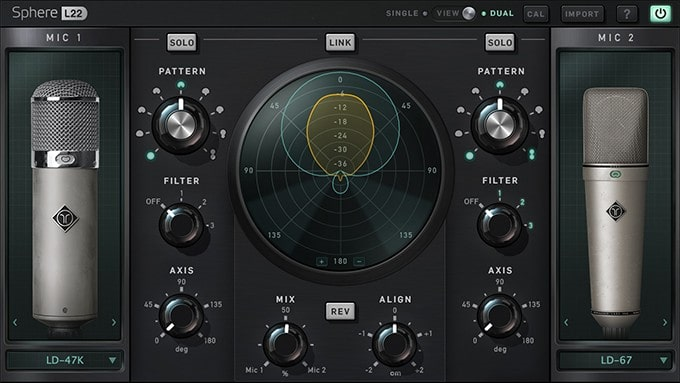
Task: Set Mic 1 filter to position 1
Action: click(x=181, y=193)
